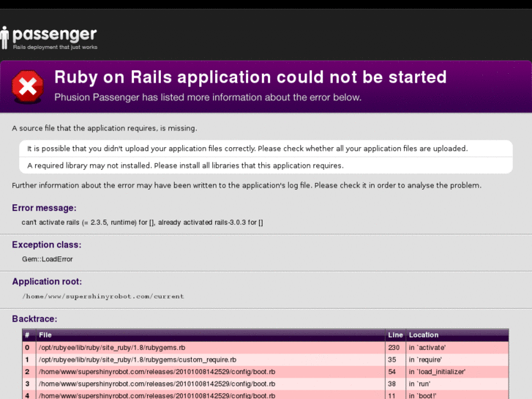Click the red error X icon

tap(27, 88)
